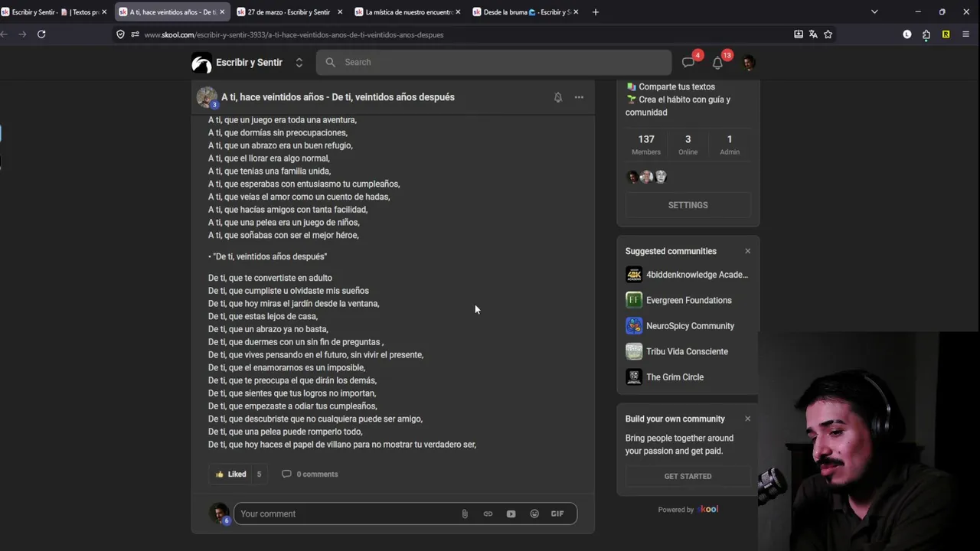Open the post three-dot options menu
The width and height of the screenshot is (980, 551).
tap(579, 97)
